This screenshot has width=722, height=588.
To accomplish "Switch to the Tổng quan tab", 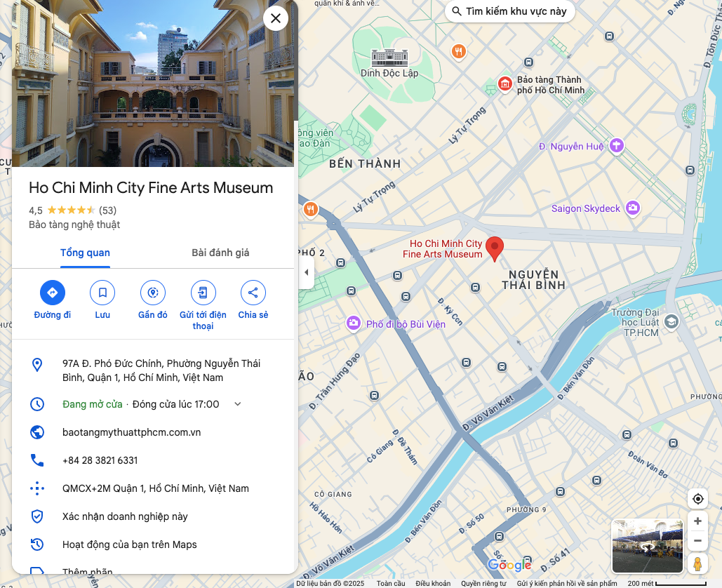I will point(85,253).
